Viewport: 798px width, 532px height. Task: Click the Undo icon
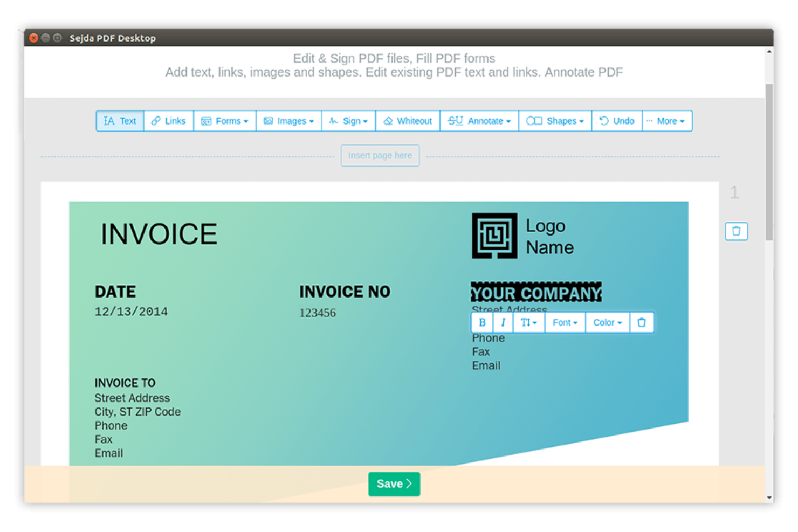click(616, 121)
